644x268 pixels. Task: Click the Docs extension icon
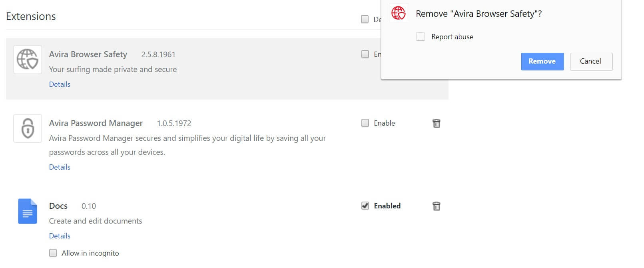point(28,211)
